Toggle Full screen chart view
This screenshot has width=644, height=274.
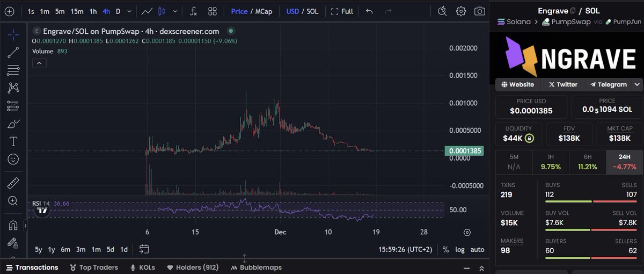tap(342, 11)
